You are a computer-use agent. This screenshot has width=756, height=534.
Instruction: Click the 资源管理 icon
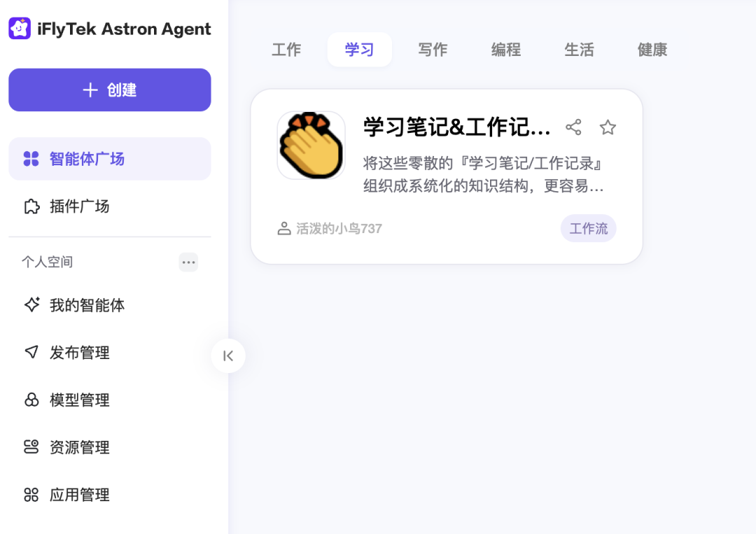pyautogui.click(x=31, y=447)
